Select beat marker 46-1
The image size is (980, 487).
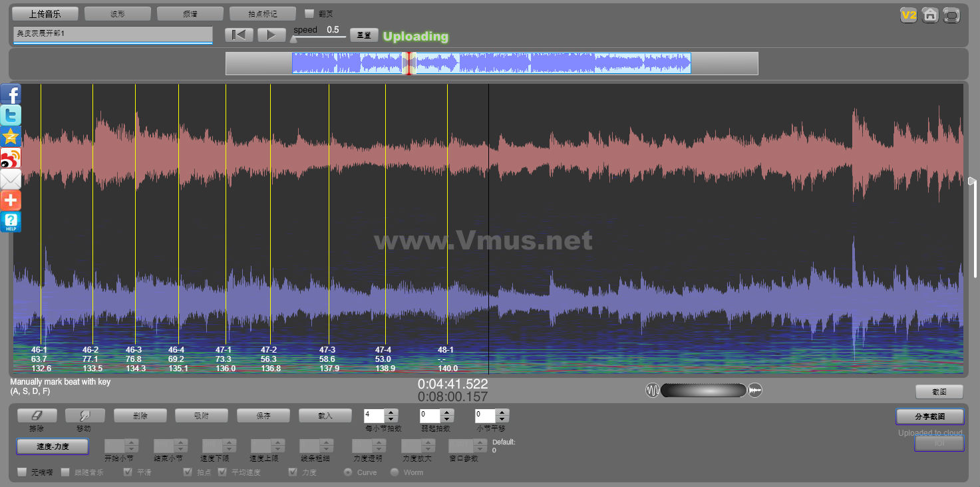coord(41,213)
